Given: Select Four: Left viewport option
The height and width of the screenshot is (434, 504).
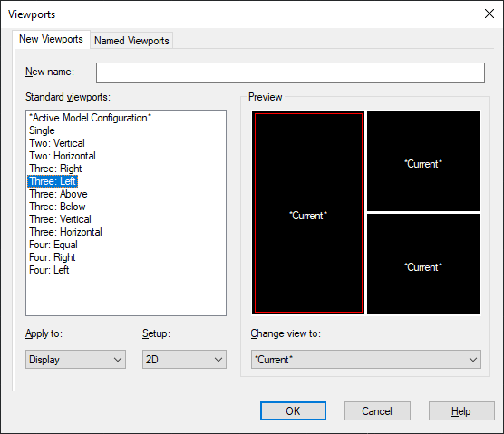Looking at the screenshot, I should pyautogui.click(x=49, y=270).
